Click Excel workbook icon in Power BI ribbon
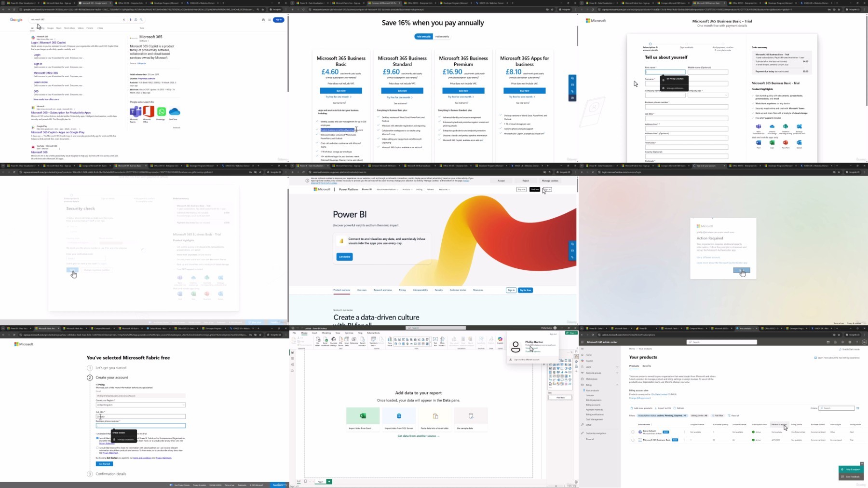This screenshot has height=488, width=868. pos(325,340)
